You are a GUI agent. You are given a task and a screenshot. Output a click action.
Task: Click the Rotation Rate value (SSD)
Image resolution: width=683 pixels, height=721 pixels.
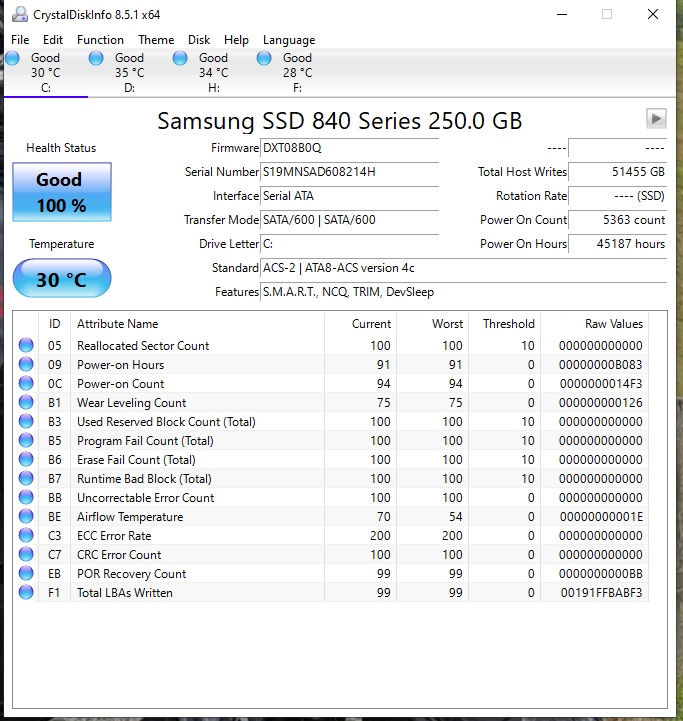click(617, 196)
